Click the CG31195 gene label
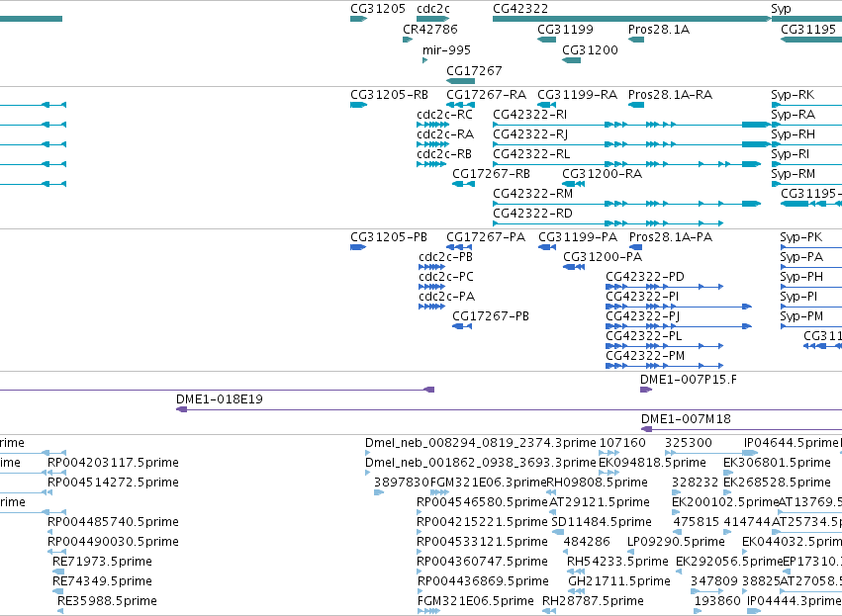This screenshot has width=842, height=616. (x=808, y=29)
